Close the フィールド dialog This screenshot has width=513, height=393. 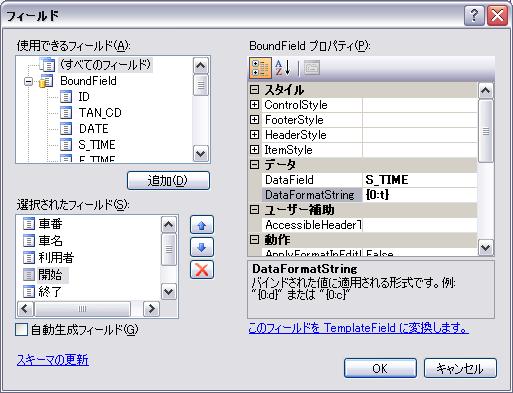click(x=497, y=16)
